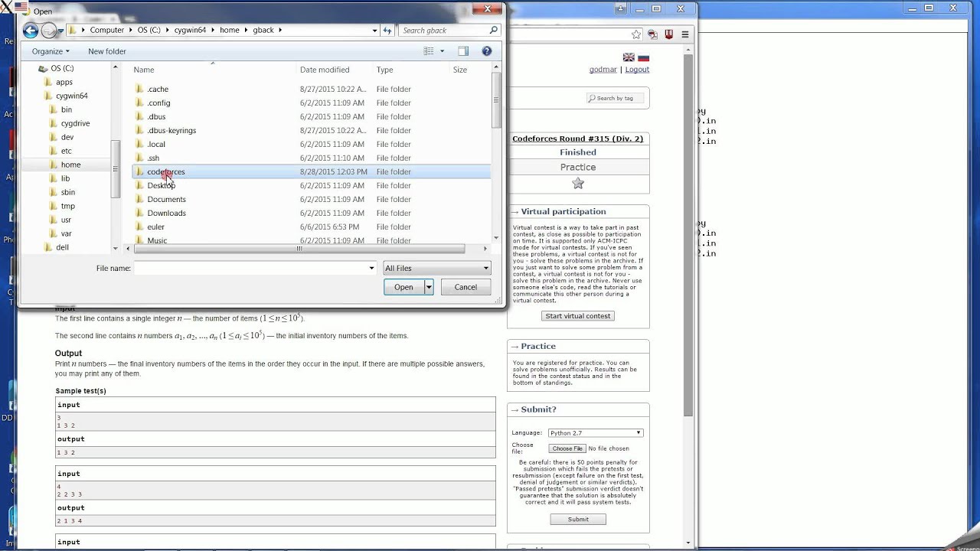The image size is (980, 551).
Task: Open the godmar profile link
Action: click(603, 69)
